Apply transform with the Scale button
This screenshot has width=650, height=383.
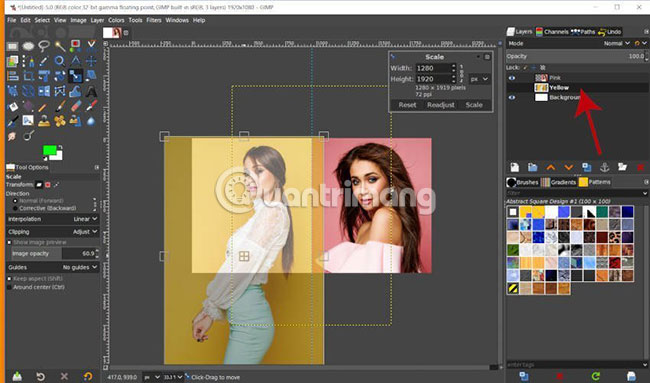pyautogui.click(x=474, y=105)
